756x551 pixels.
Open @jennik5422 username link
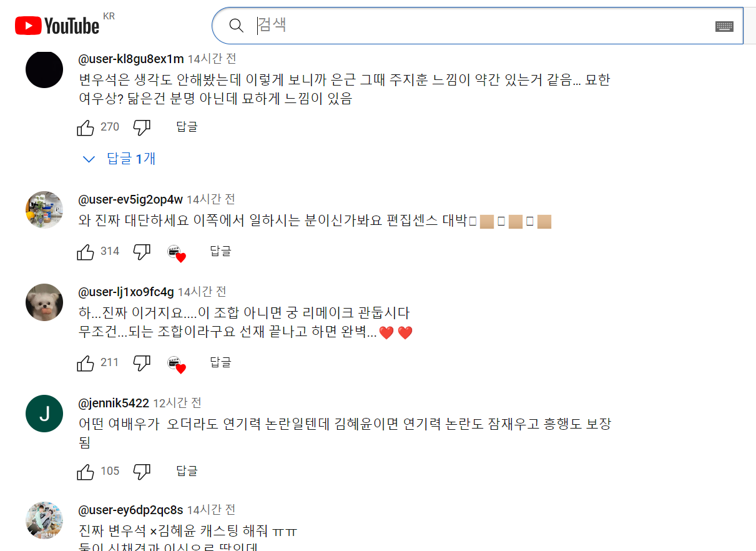[x=114, y=403]
